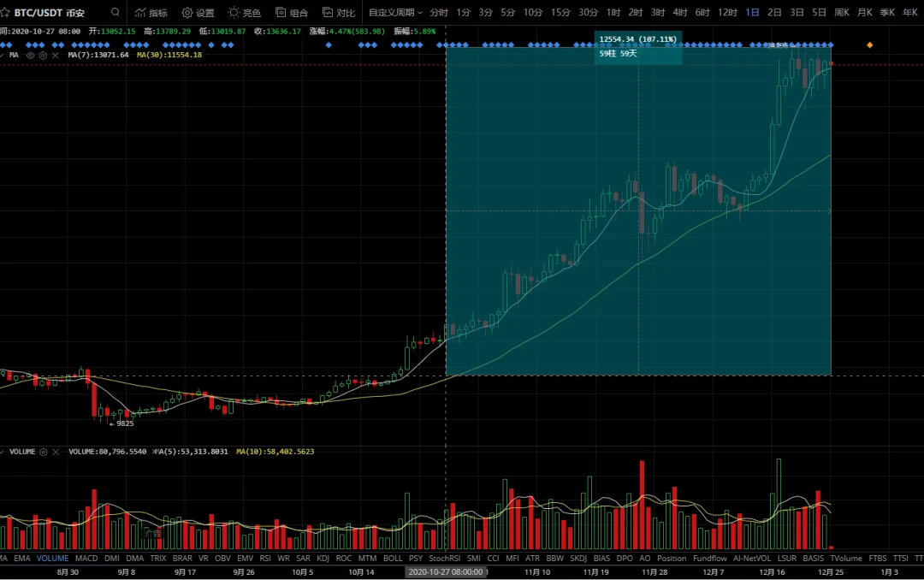The height and width of the screenshot is (580, 924).
Task: Select the FTBS indicator tab
Action: pyautogui.click(x=878, y=559)
